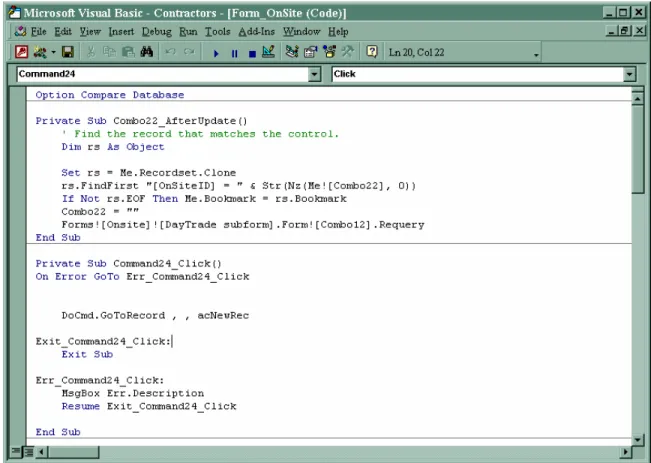Screen dimensions: 651x463
Task: Save the project with the floppy icon
Action: pos(68,52)
